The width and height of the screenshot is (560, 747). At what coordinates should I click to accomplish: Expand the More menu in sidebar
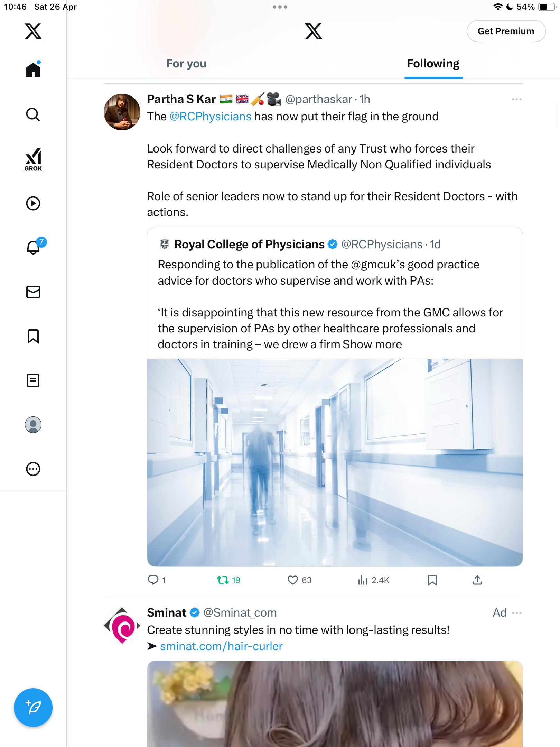[x=33, y=469]
